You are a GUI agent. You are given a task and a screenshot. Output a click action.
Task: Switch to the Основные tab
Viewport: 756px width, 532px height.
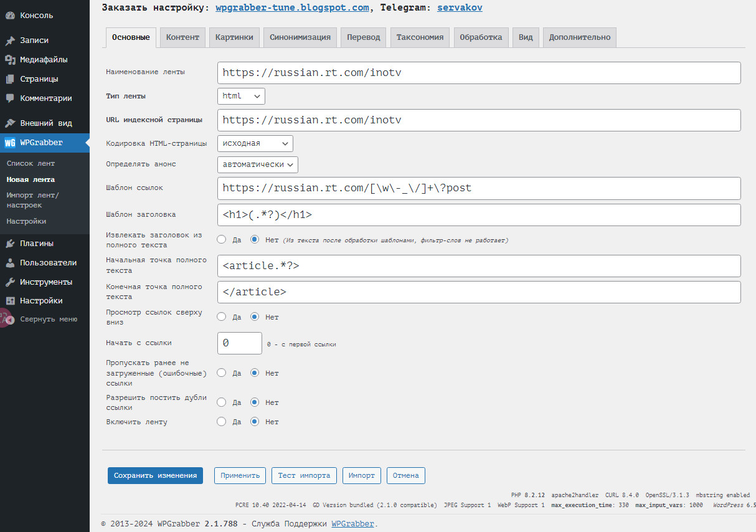pyautogui.click(x=131, y=37)
